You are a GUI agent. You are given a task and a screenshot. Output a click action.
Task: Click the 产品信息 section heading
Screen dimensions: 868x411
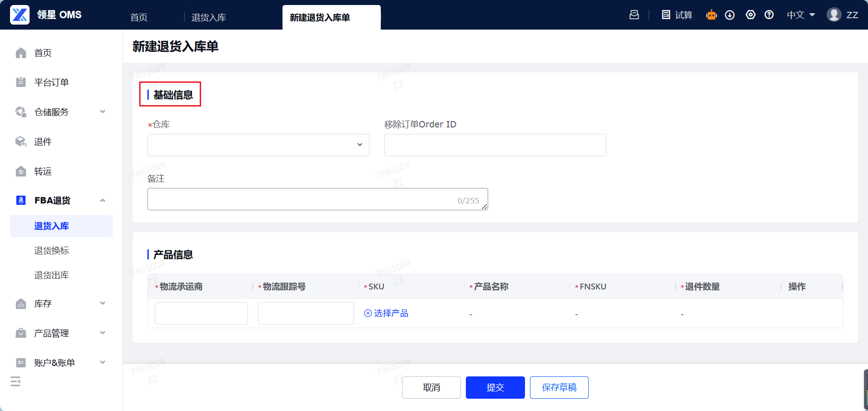tap(173, 254)
